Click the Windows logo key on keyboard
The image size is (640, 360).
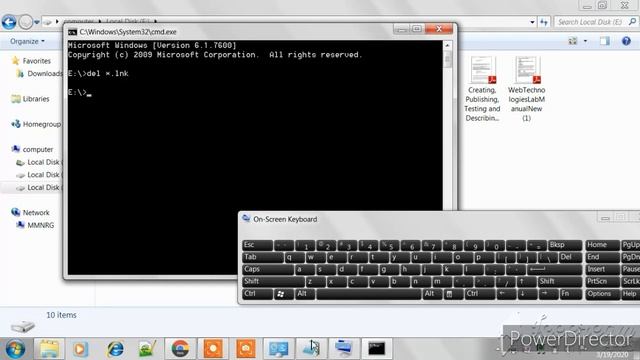click(x=284, y=294)
